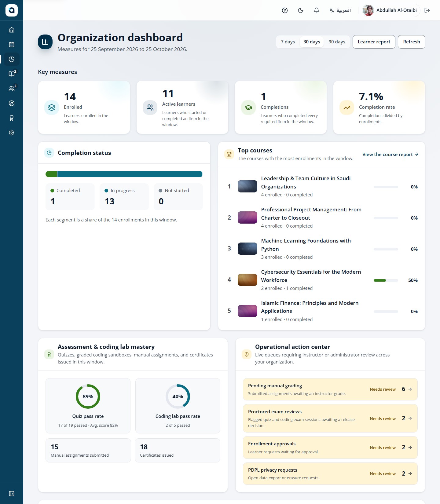Click the logout icon in header
The width and height of the screenshot is (440, 504).
[427, 10]
